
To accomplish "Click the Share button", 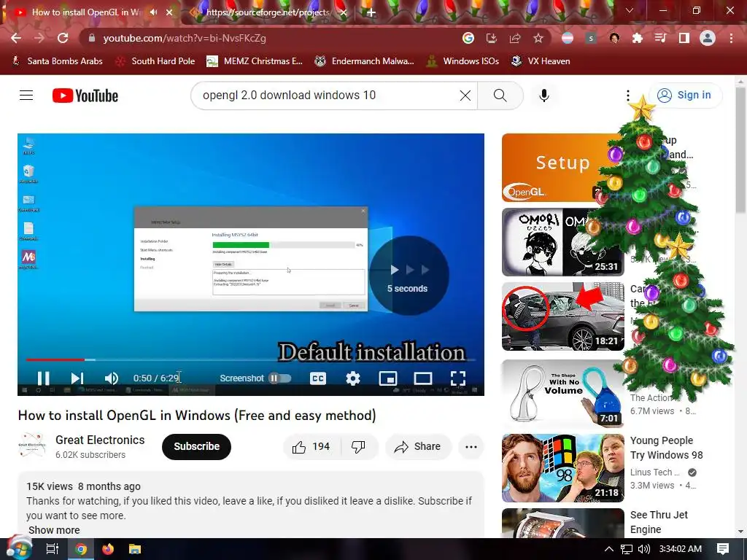I will pos(418,447).
